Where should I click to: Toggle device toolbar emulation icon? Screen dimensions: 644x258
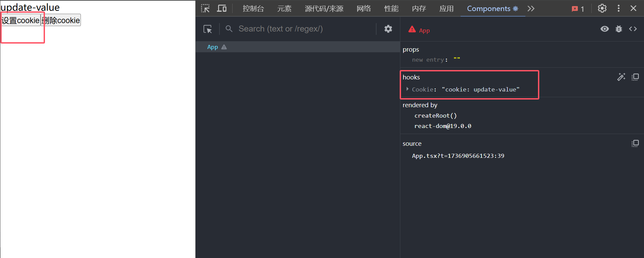(221, 8)
